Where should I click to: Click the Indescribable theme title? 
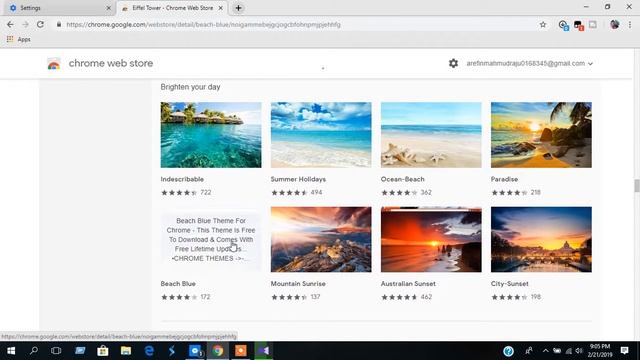tap(182, 179)
